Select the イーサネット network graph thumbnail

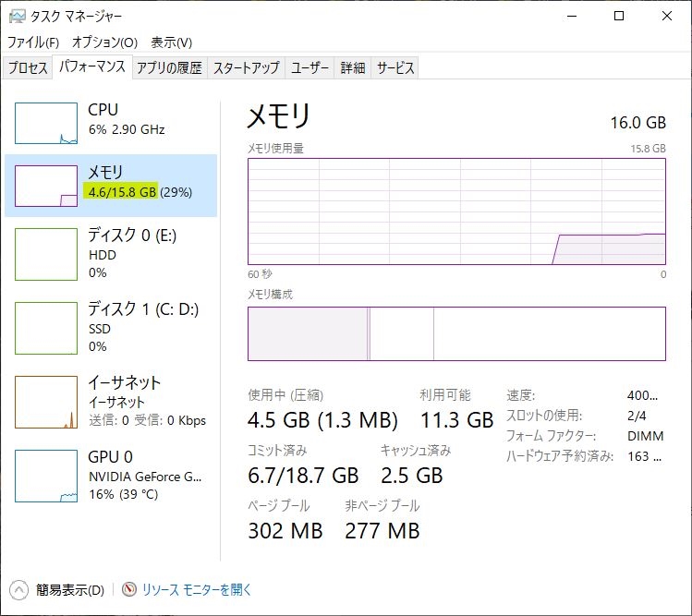[46, 402]
